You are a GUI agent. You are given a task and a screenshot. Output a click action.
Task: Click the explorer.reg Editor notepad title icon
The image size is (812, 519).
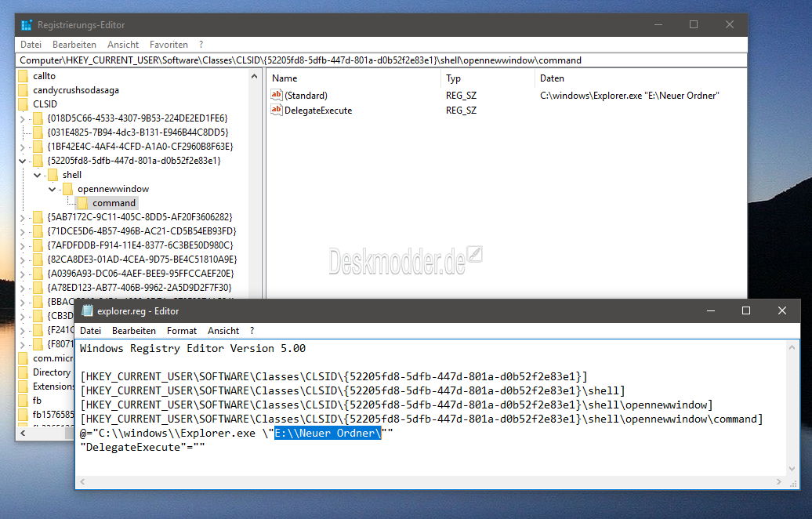point(88,310)
